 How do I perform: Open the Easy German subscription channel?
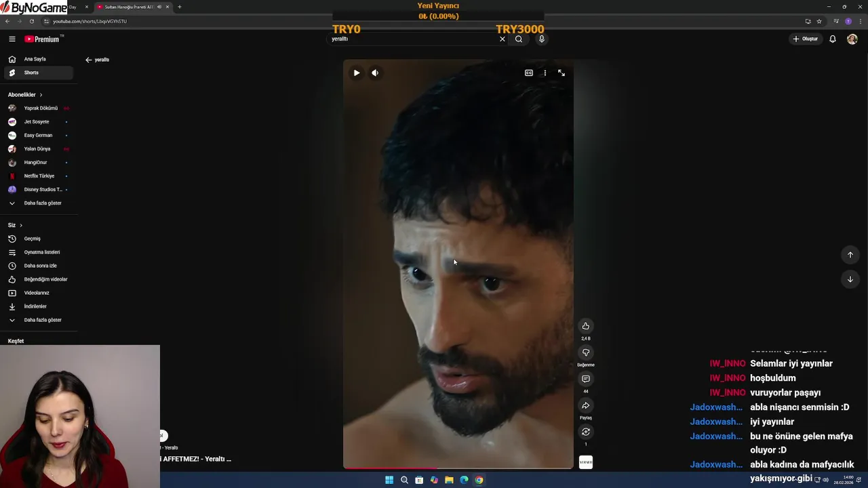coord(39,136)
